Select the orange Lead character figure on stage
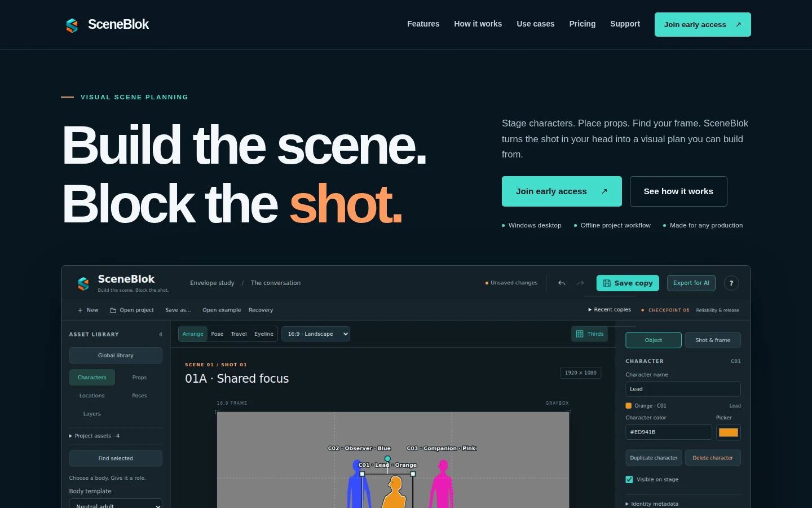This screenshot has height=508, width=812. 395,492
